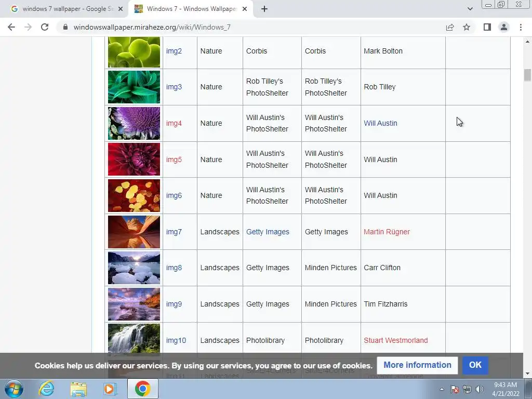Select the Tim Fitzharris cell text
The height and width of the screenshot is (399, 532).
click(x=385, y=304)
